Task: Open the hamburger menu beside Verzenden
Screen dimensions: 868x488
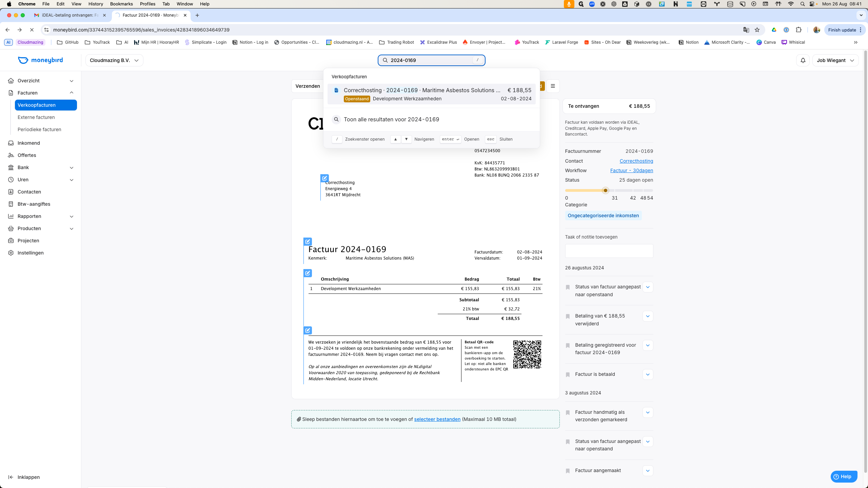Action: [553, 86]
